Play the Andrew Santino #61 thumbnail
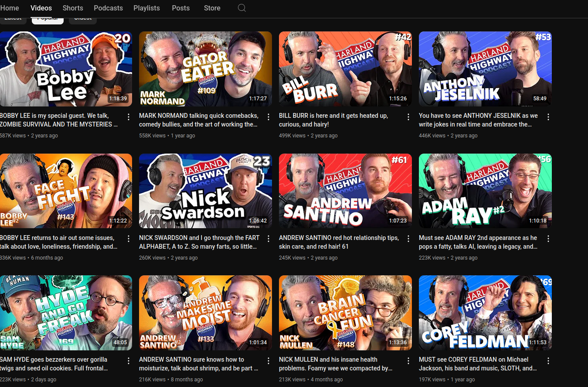The width and height of the screenshot is (588, 387). (x=345, y=191)
